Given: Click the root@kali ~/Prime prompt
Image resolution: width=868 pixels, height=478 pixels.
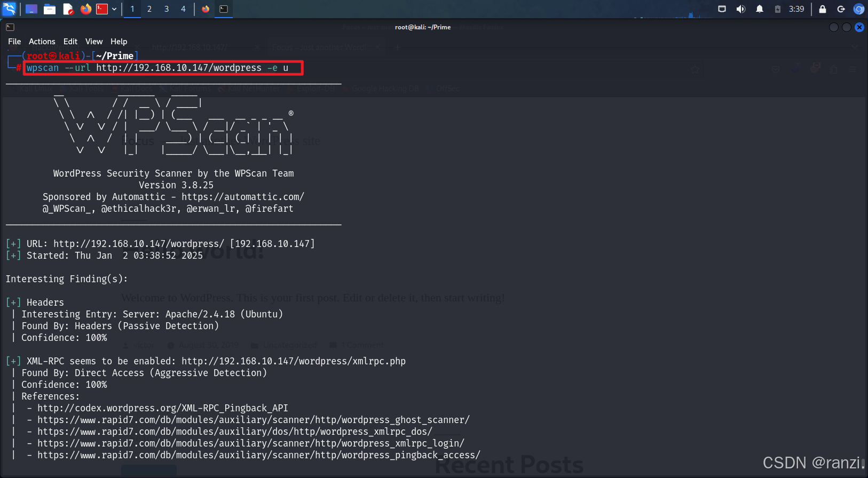Looking at the screenshot, I should [80, 56].
